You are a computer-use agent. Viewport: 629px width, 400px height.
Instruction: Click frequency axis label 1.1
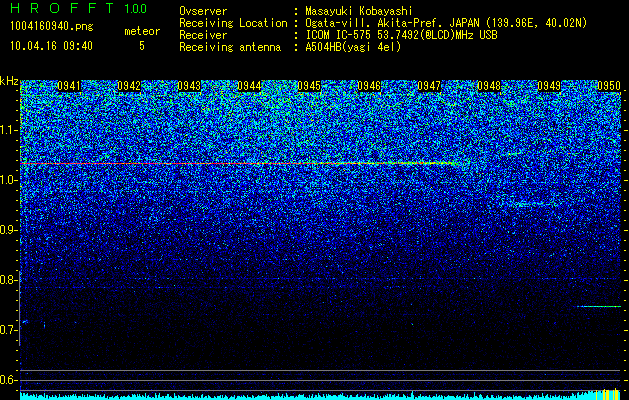(8, 130)
